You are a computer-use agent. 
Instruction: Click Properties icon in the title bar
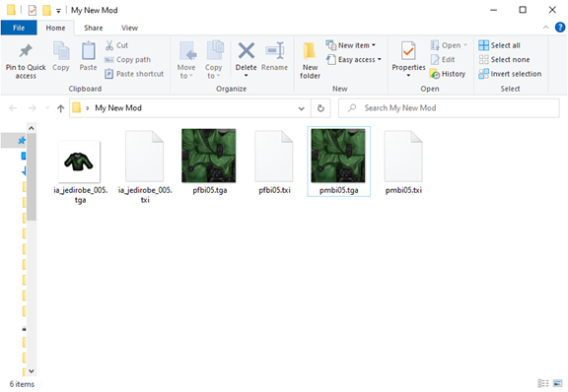tap(33, 10)
